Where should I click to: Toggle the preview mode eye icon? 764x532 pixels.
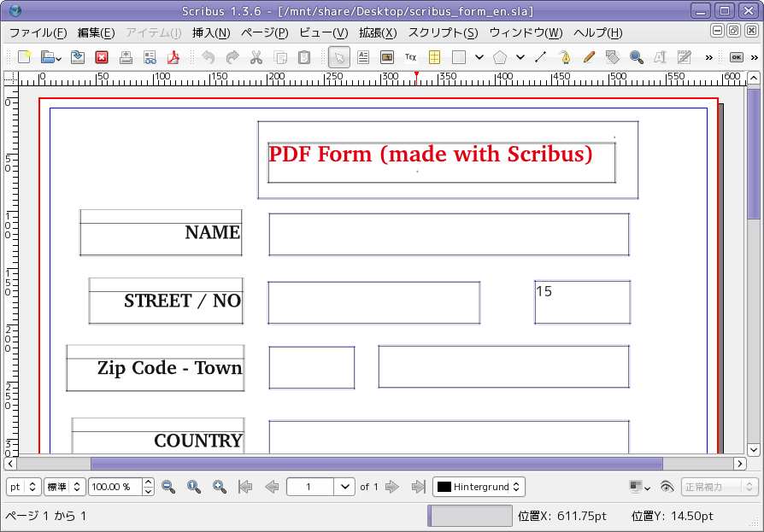point(667,487)
